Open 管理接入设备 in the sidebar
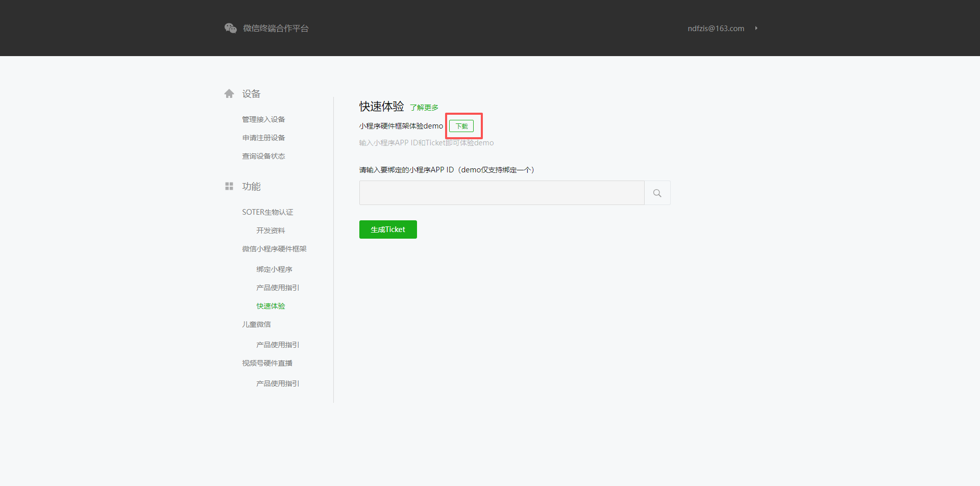This screenshot has height=486, width=980. [263, 119]
